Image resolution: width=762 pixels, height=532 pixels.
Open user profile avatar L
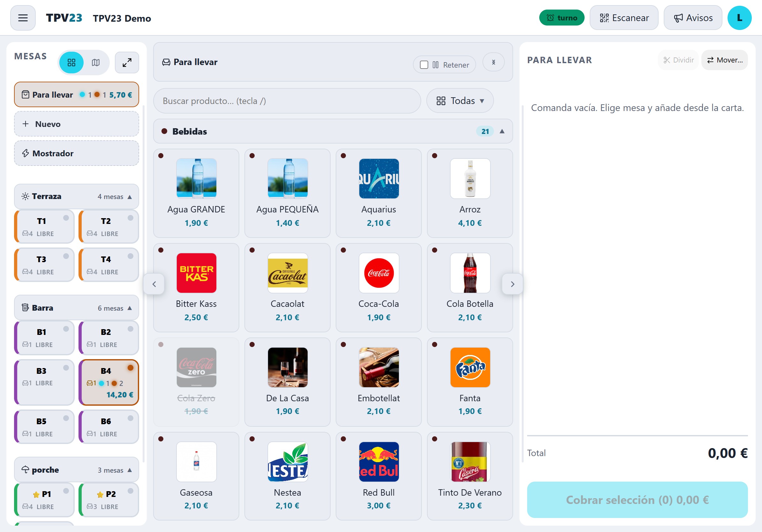pyautogui.click(x=739, y=18)
